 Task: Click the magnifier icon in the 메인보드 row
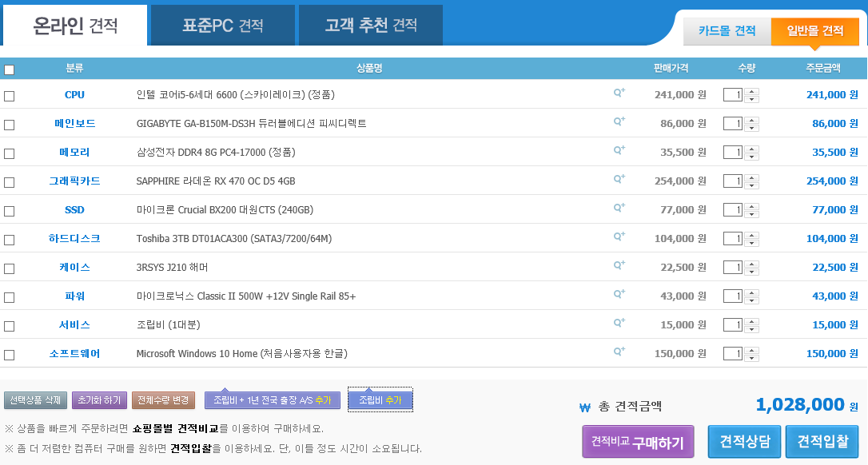(619, 121)
